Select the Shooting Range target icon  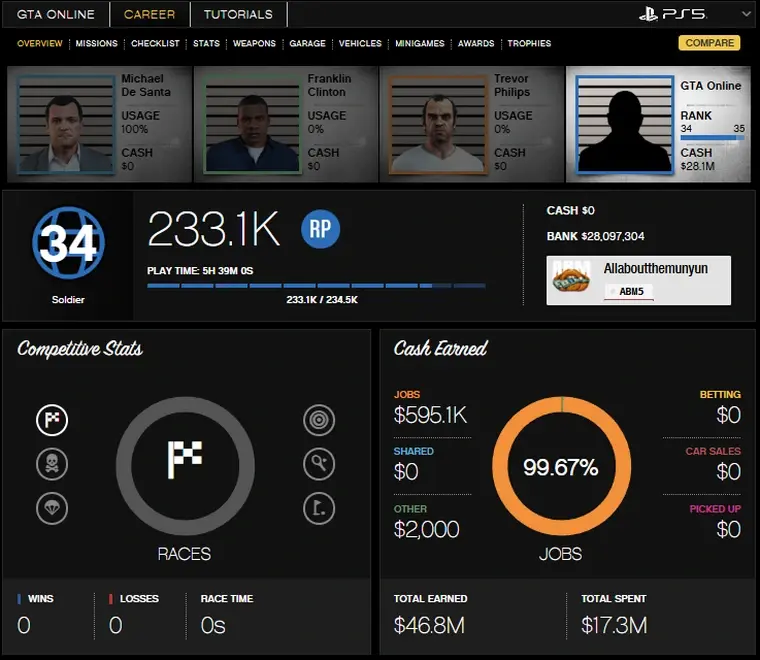click(x=319, y=420)
